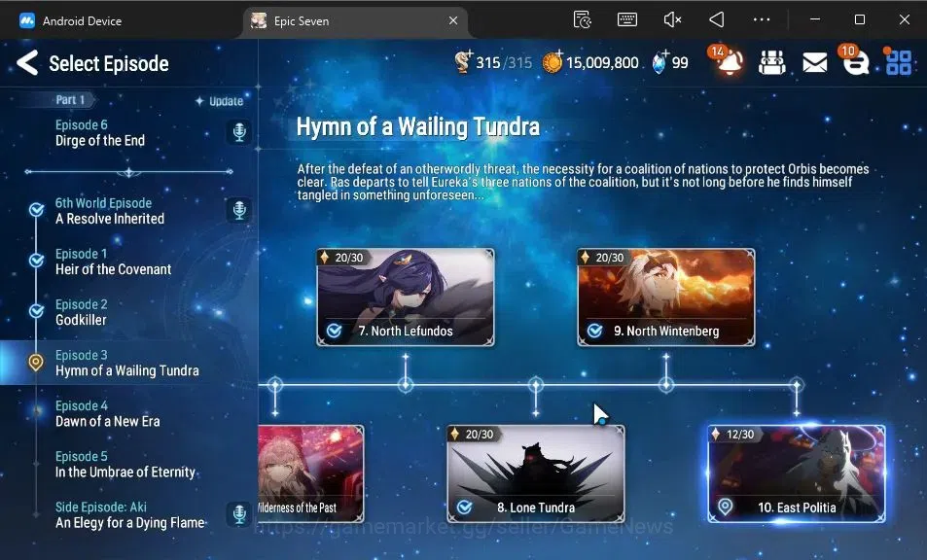Viewport: 927px width, 560px height.
Task: Open the emulator more options dots
Action: pyautogui.click(x=762, y=20)
